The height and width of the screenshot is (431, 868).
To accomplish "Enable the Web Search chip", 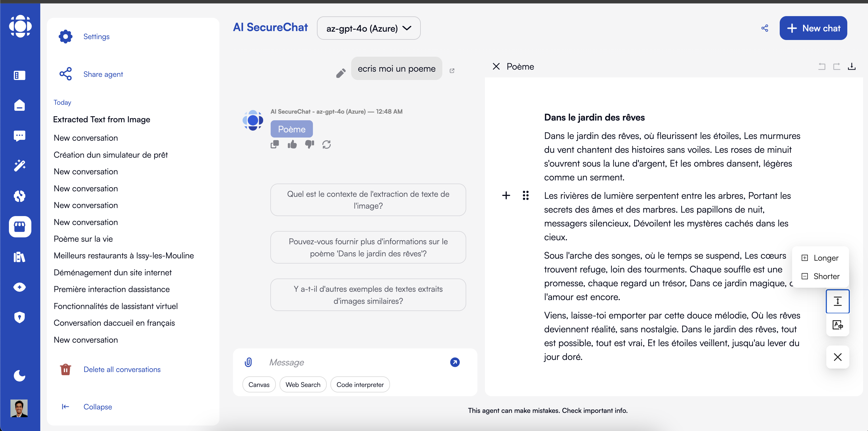I will pos(303,384).
